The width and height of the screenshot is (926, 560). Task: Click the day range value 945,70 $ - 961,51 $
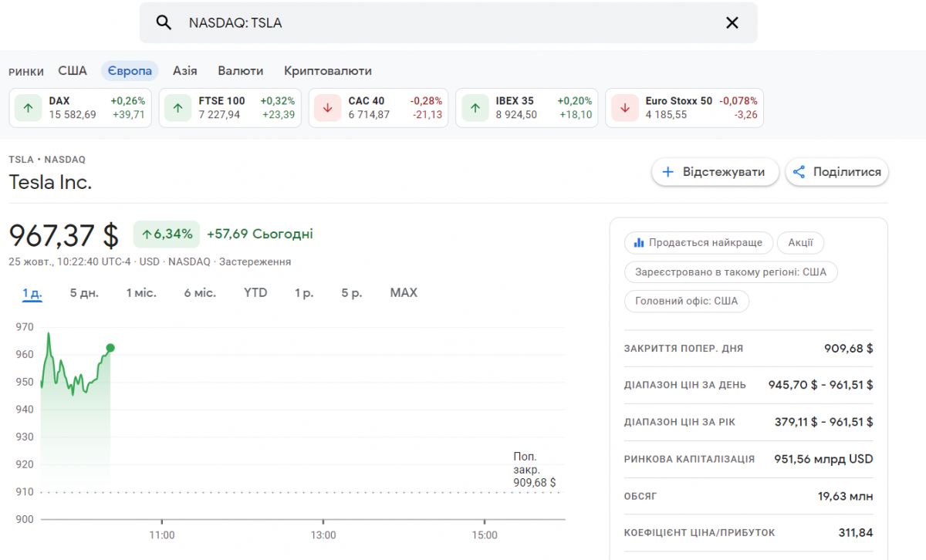point(821,385)
